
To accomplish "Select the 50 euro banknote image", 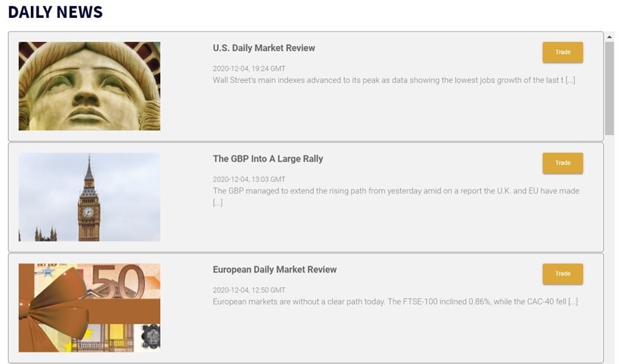I will point(89,308).
